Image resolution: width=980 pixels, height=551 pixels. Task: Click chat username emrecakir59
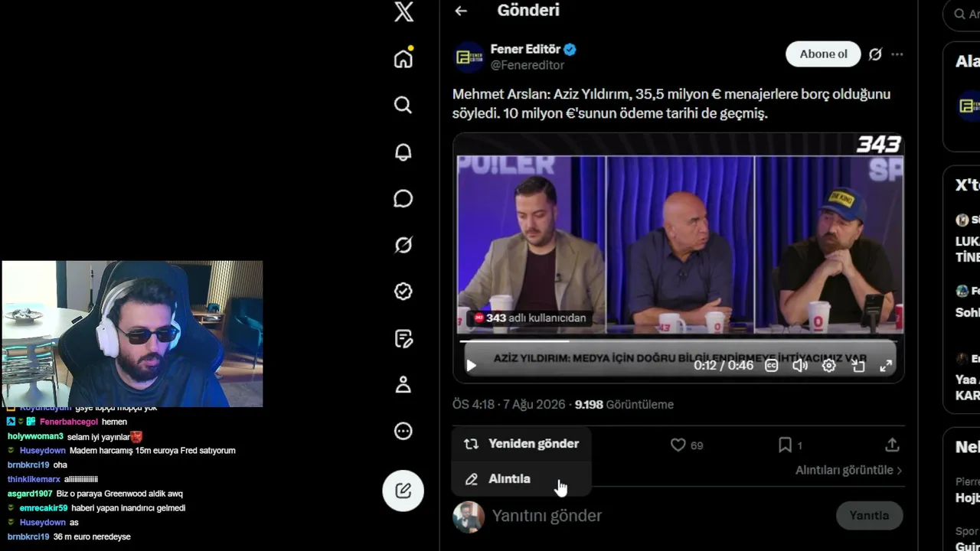[44, 508]
